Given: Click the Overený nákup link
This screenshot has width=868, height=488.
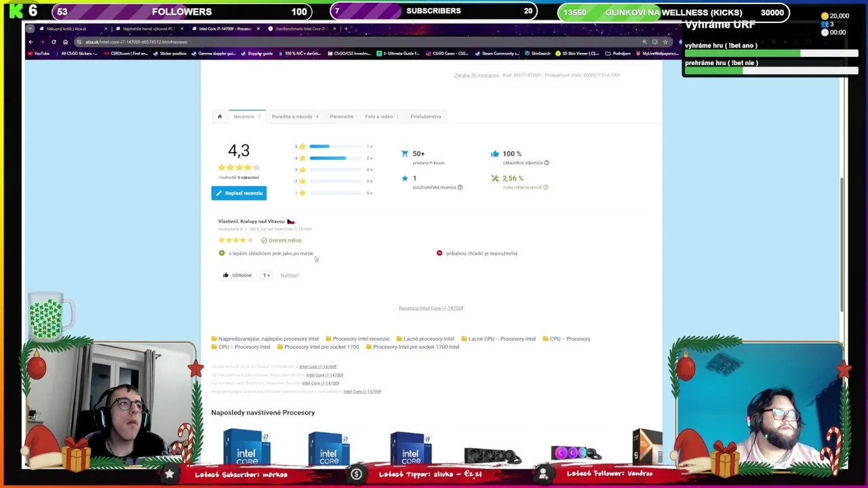Looking at the screenshot, I should point(285,240).
